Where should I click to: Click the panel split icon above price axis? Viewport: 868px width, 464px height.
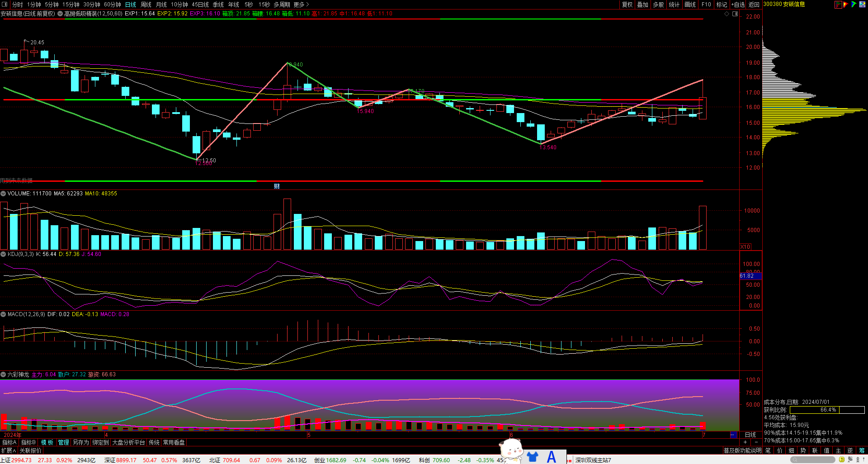pos(735,14)
